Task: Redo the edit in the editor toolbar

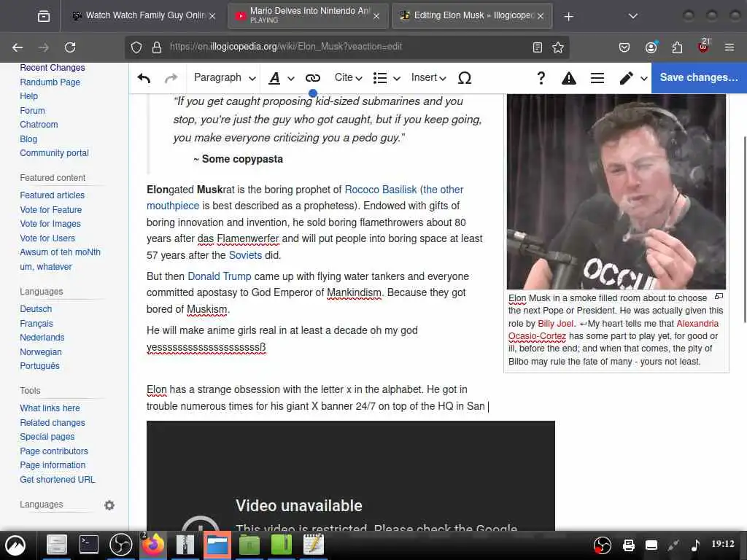Action: 171,78
